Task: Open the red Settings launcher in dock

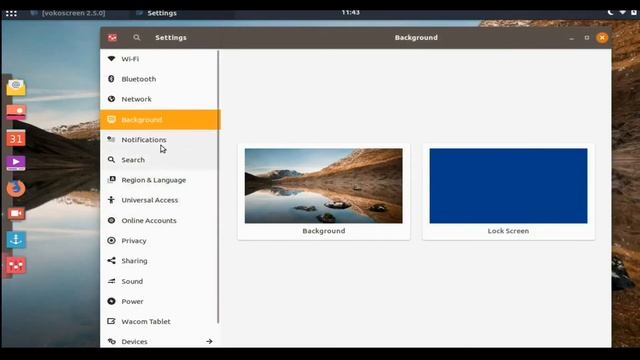Action: [16, 265]
